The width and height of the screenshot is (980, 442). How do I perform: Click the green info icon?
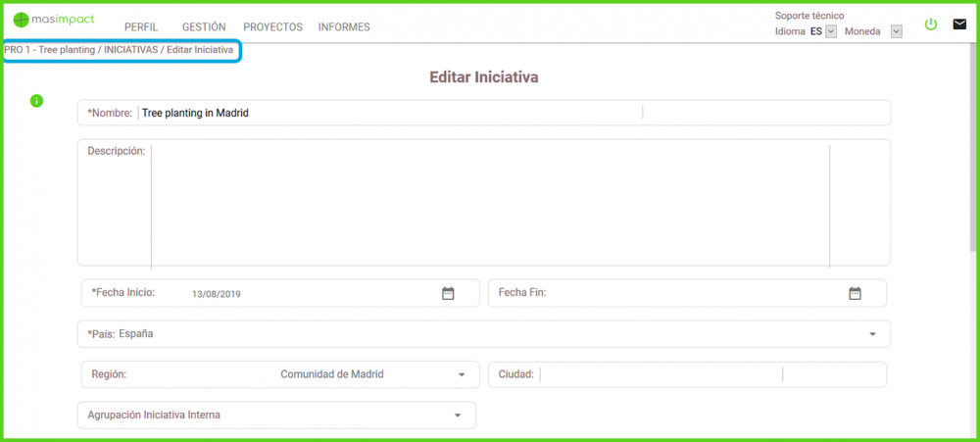pos(36,101)
